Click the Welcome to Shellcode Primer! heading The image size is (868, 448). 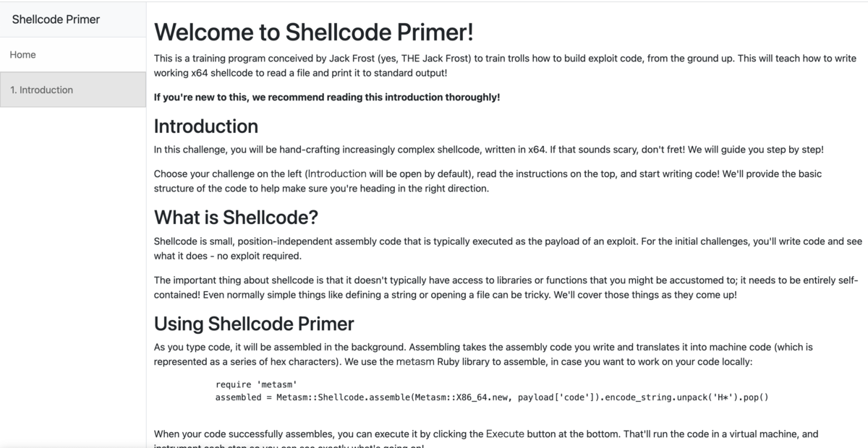314,32
